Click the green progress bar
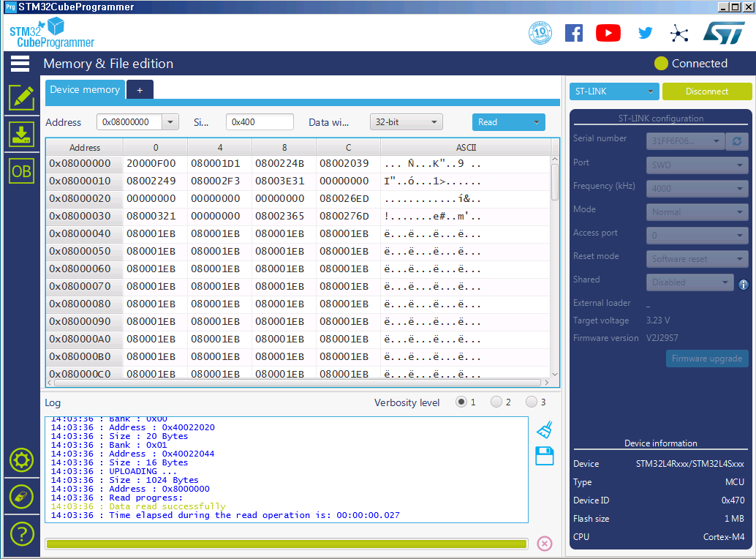 pyautogui.click(x=287, y=544)
